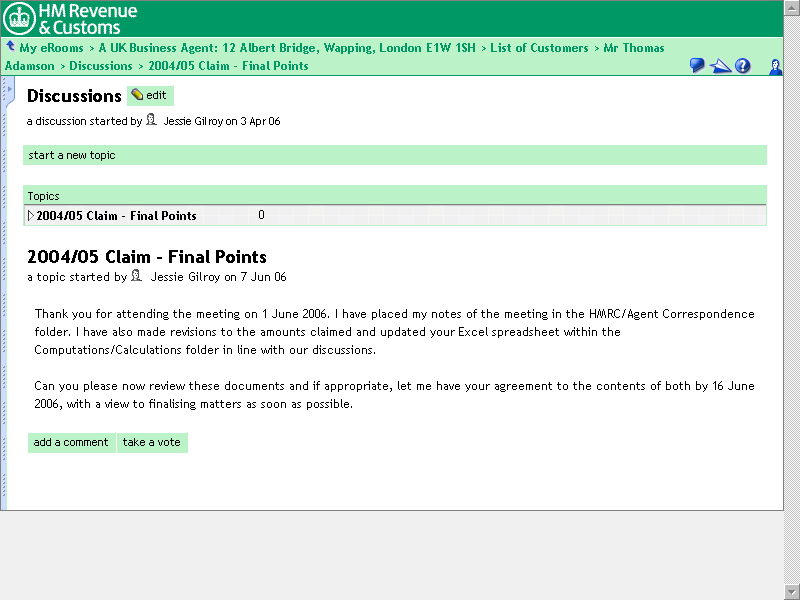The image size is (800, 600).
Task: Open the chat speech bubble icon
Action: 697,66
